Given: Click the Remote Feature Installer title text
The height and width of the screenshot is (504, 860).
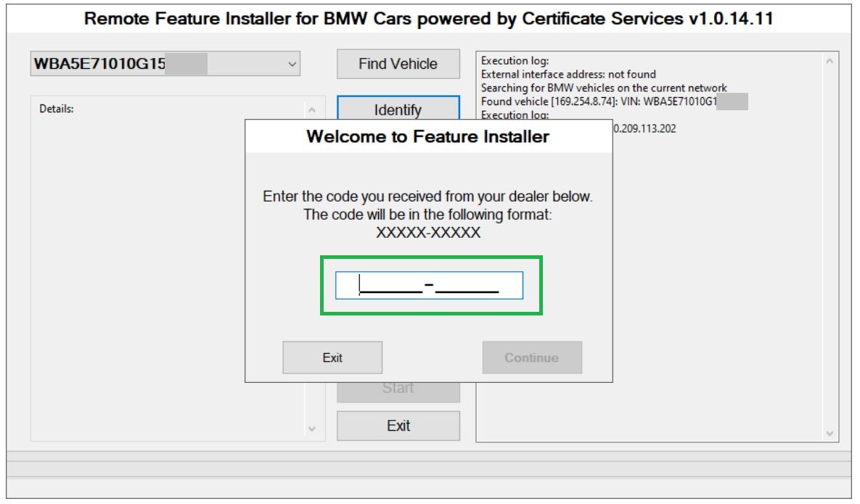Looking at the screenshot, I should click(x=428, y=20).
